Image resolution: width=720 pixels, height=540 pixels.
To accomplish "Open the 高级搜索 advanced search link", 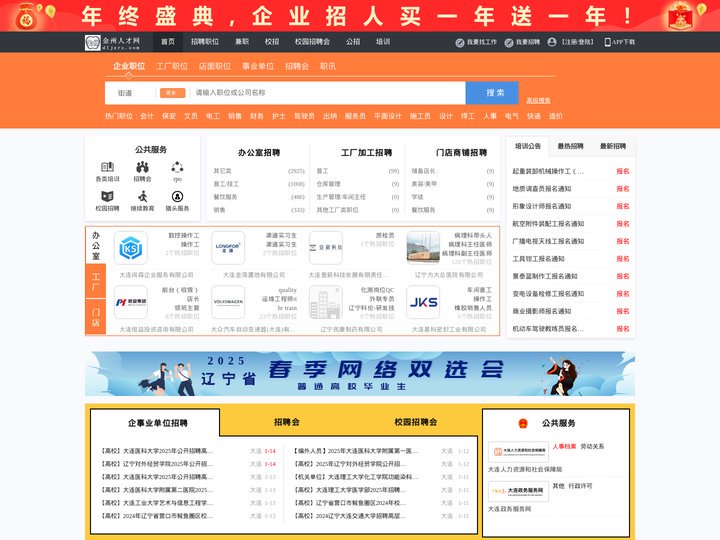I will tap(538, 101).
